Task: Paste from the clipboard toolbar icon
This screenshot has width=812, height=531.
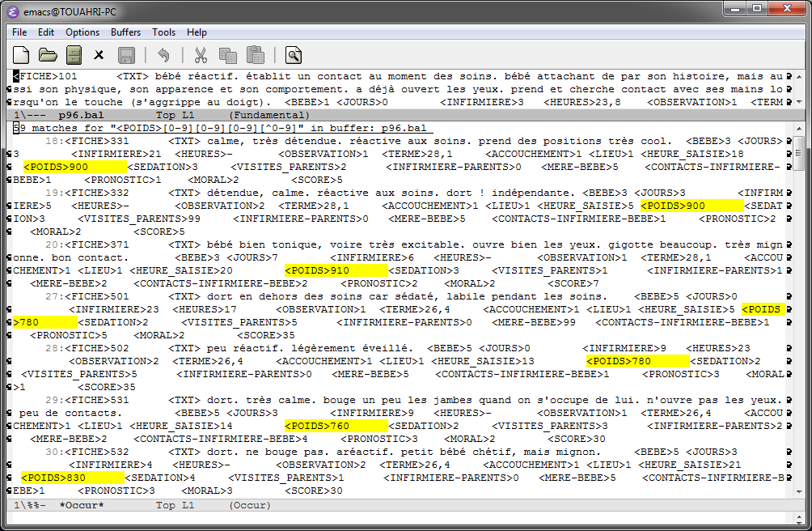Action: pyautogui.click(x=256, y=55)
